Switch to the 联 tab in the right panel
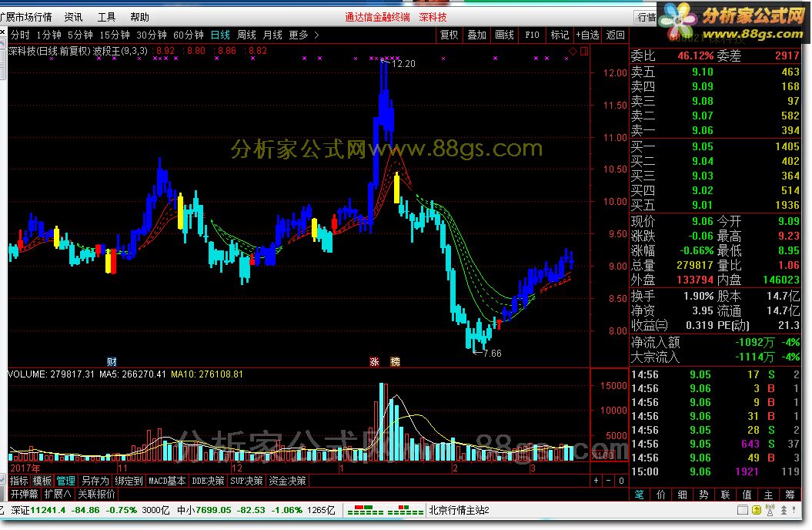 (726, 495)
